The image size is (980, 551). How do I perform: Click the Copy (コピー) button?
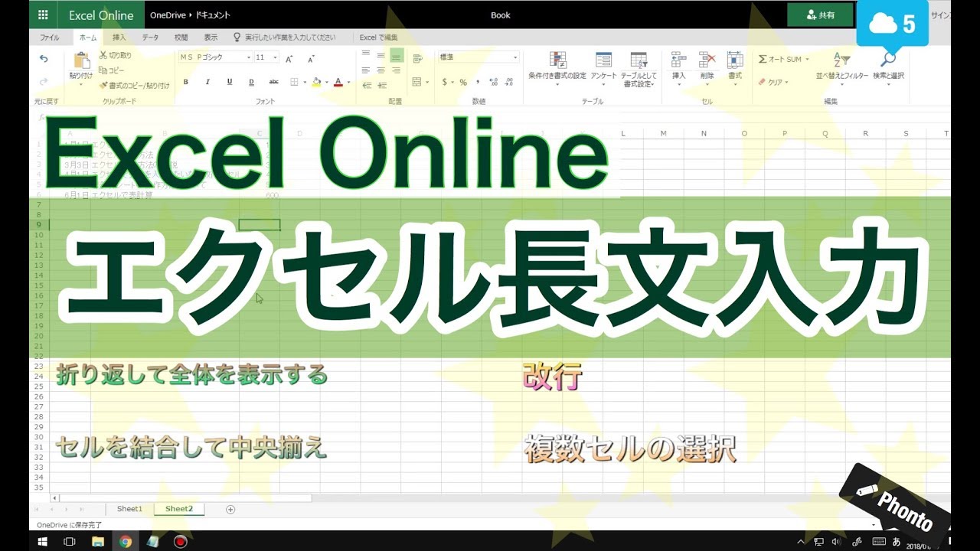tap(113, 70)
